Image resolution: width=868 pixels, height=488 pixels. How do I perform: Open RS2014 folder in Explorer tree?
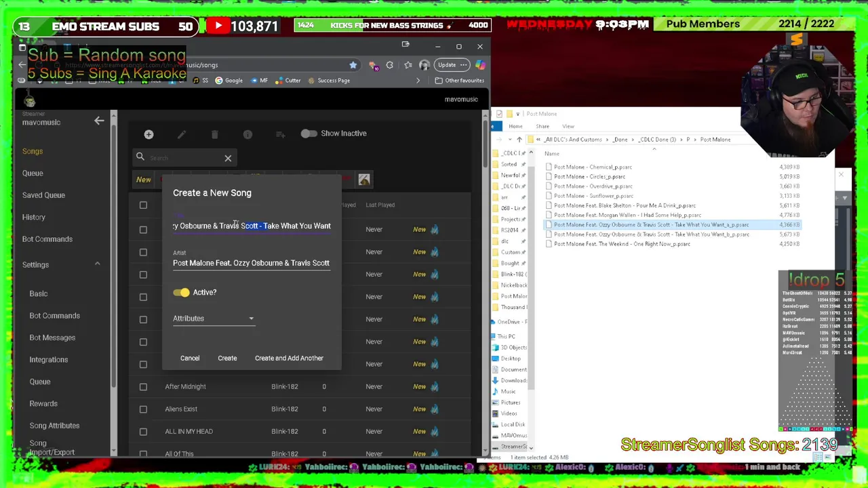click(509, 230)
